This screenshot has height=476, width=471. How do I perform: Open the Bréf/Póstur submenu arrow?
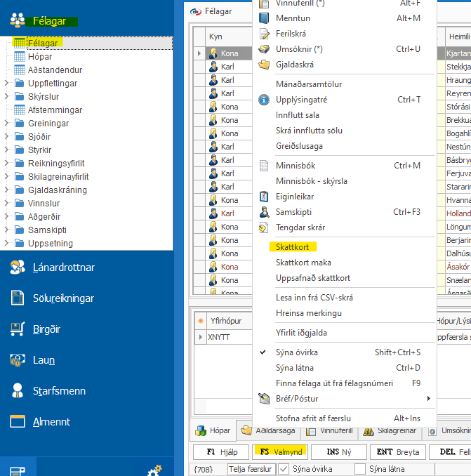click(x=428, y=399)
